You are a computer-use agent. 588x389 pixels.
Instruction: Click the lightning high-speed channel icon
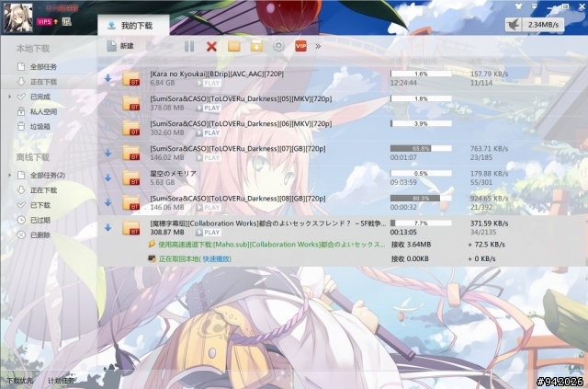coord(152,244)
